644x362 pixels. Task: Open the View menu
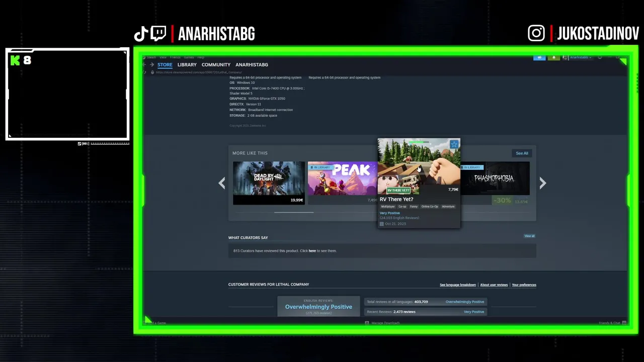(x=163, y=57)
